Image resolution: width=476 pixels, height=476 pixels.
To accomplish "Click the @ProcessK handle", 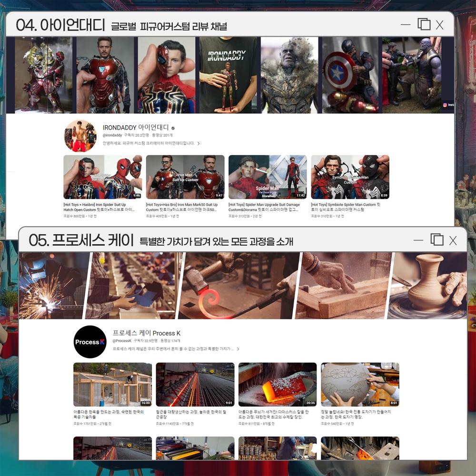I will [x=122, y=341].
